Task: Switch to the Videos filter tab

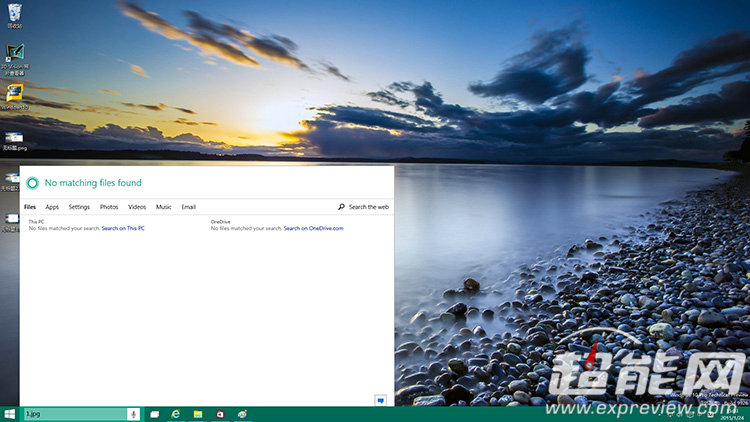Action: [x=137, y=207]
